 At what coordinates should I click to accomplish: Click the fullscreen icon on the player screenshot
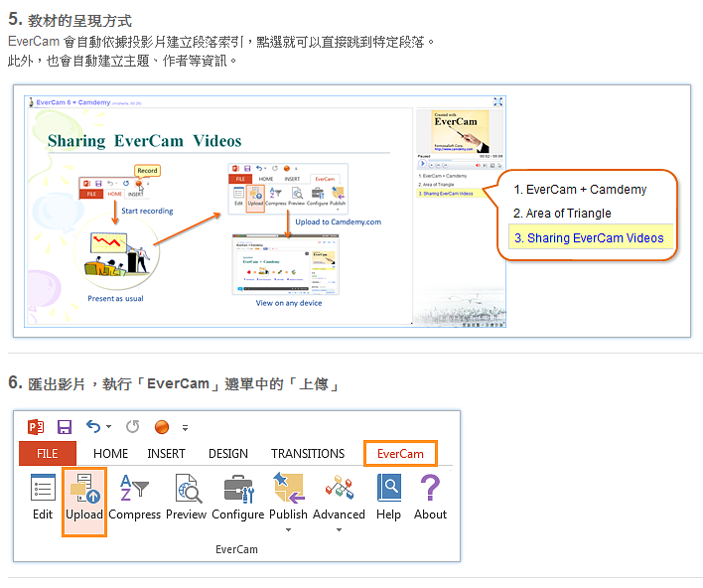pos(497,101)
